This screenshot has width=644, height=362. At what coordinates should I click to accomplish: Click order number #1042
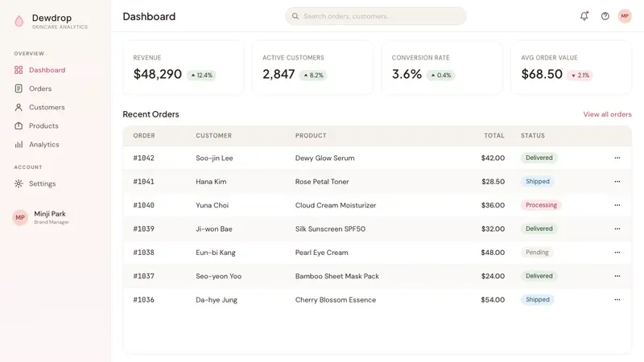[x=144, y=158]
